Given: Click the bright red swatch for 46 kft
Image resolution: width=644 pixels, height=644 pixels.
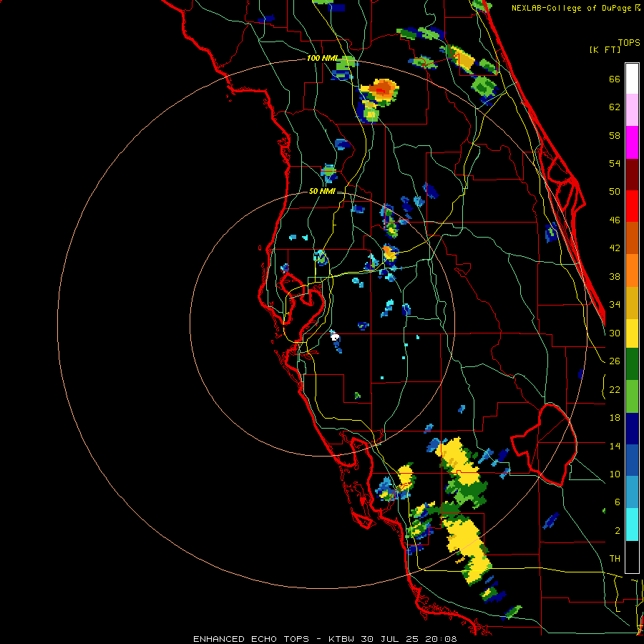Looking at the screenshot, I should [632, 206].
